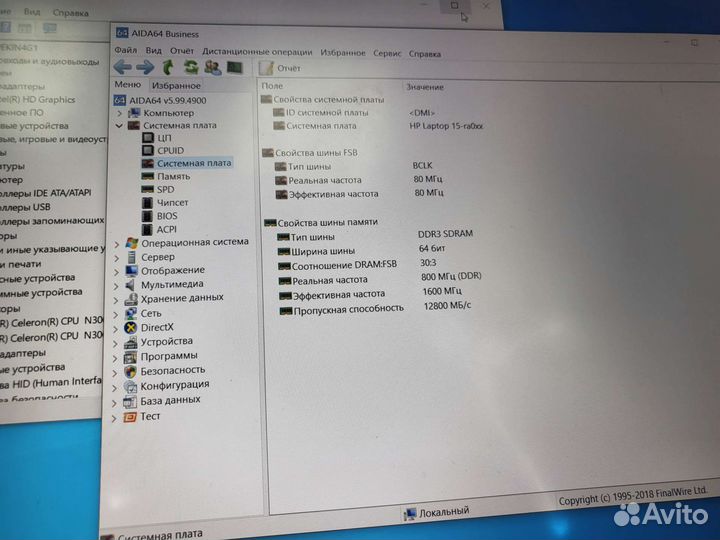The image size is (720, 540).
Task: Open the Справка menu in AIDA64
Action: coord(425,54)
